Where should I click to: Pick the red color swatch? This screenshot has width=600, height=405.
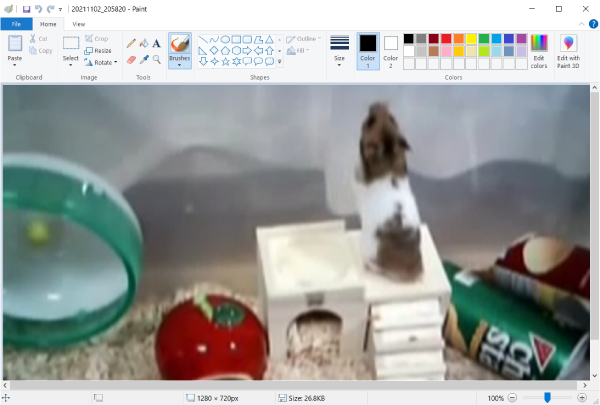(446, 38)
